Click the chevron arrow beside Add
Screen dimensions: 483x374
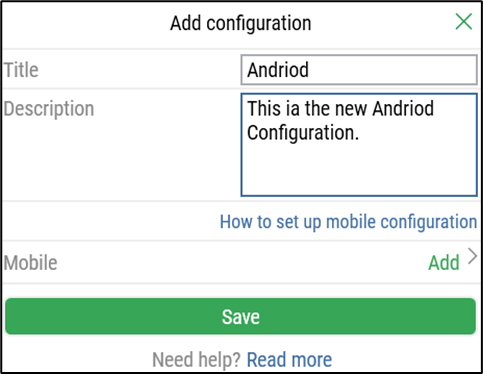coord(472,256)
